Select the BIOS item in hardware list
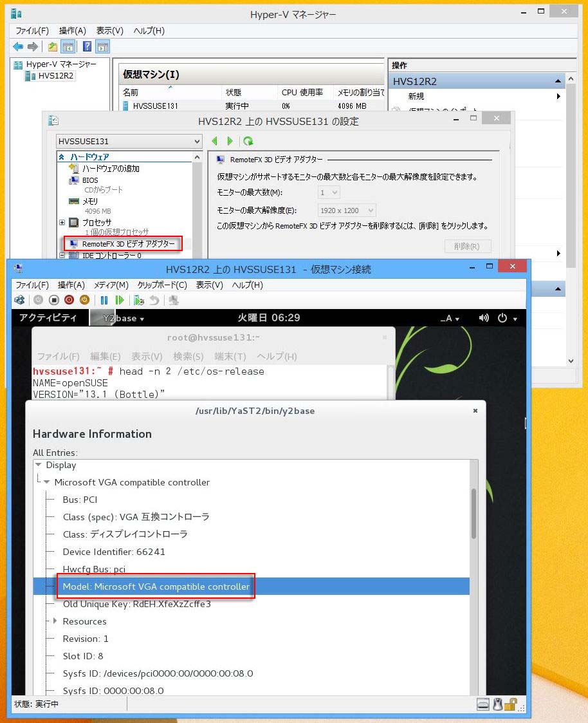 pos(90,180)
